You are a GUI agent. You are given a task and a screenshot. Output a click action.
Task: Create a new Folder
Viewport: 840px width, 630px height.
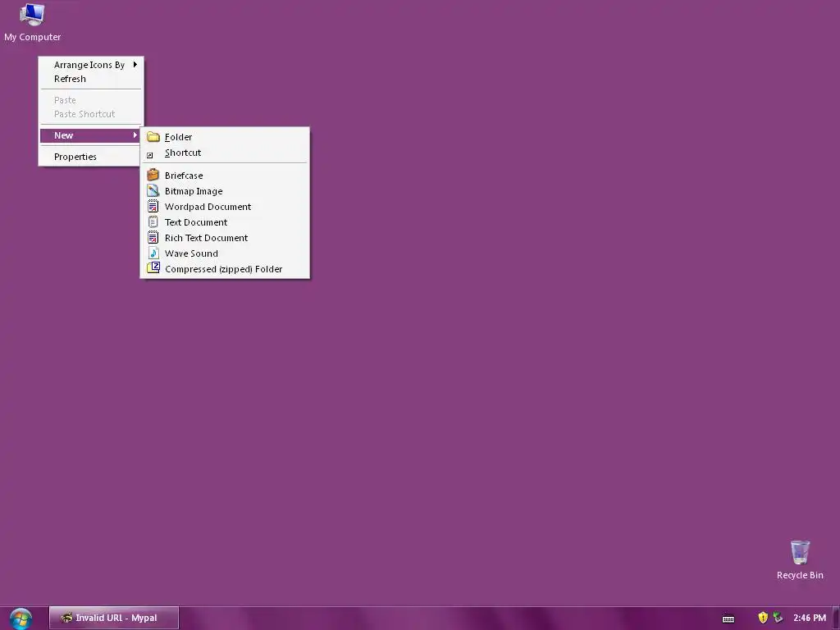(225, 137)
